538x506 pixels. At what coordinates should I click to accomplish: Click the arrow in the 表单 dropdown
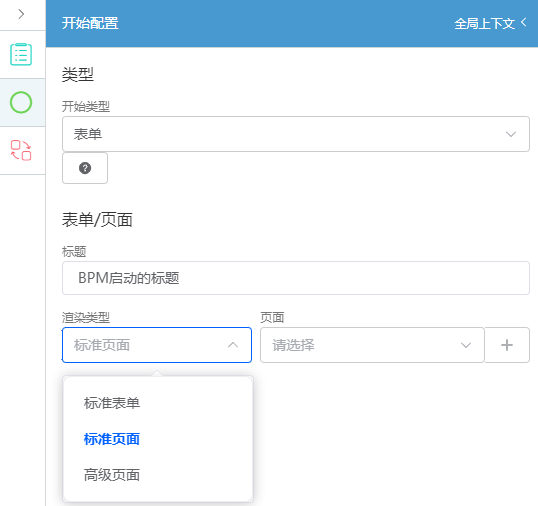coord(511,134)
